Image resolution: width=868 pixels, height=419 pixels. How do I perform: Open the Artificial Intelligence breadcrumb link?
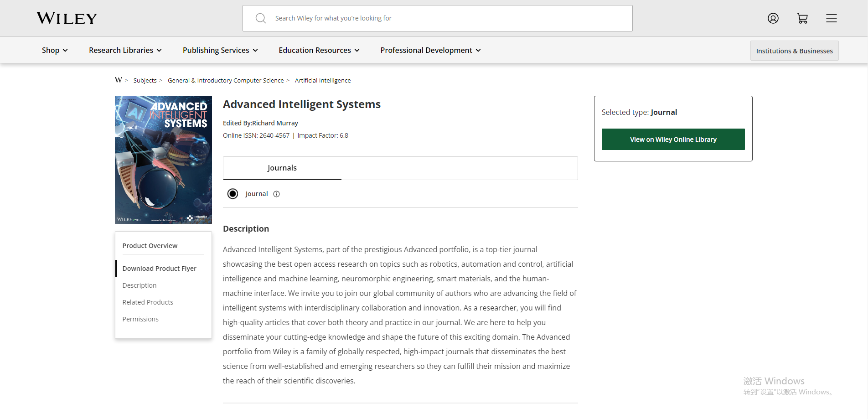pos(323,80)
